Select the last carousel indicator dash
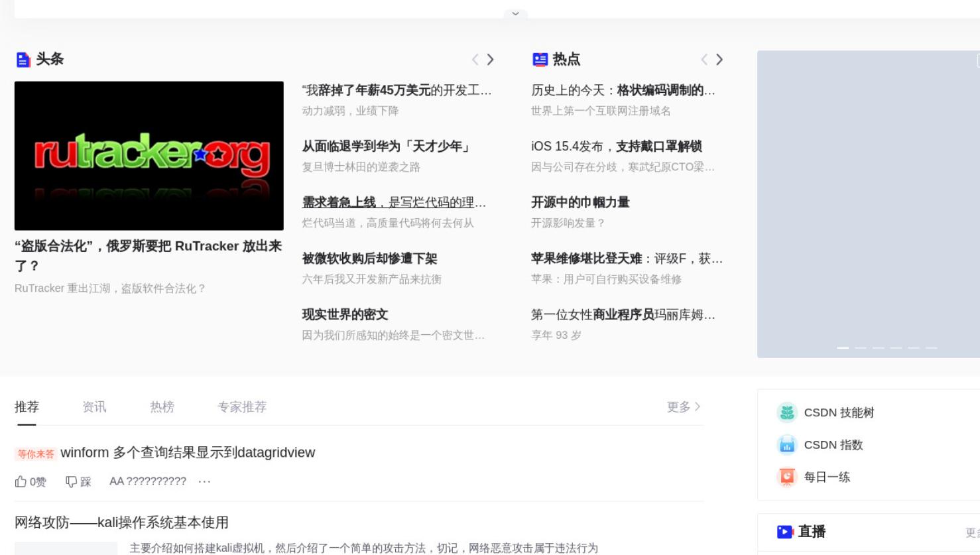The width and height of the screenshot is (980, 555). click(932, 347)
